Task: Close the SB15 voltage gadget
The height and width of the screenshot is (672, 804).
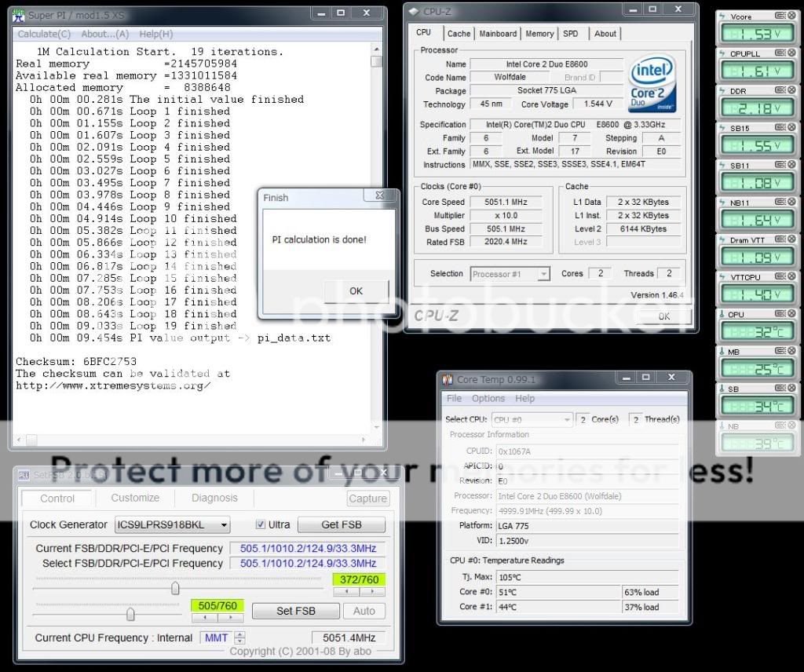Action: pos(791,126)
